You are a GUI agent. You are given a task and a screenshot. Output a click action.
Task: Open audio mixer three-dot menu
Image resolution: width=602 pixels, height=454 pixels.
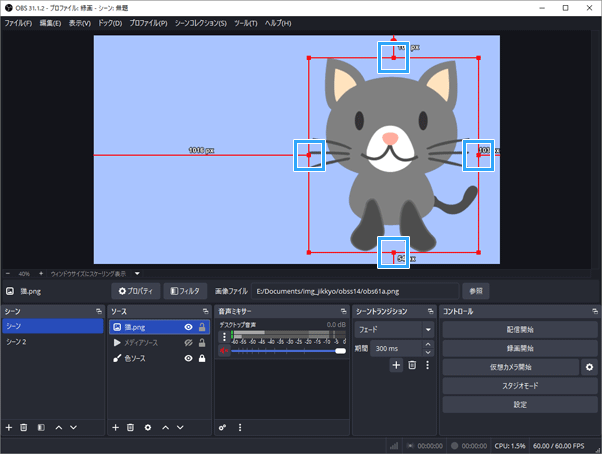[240, 427]
